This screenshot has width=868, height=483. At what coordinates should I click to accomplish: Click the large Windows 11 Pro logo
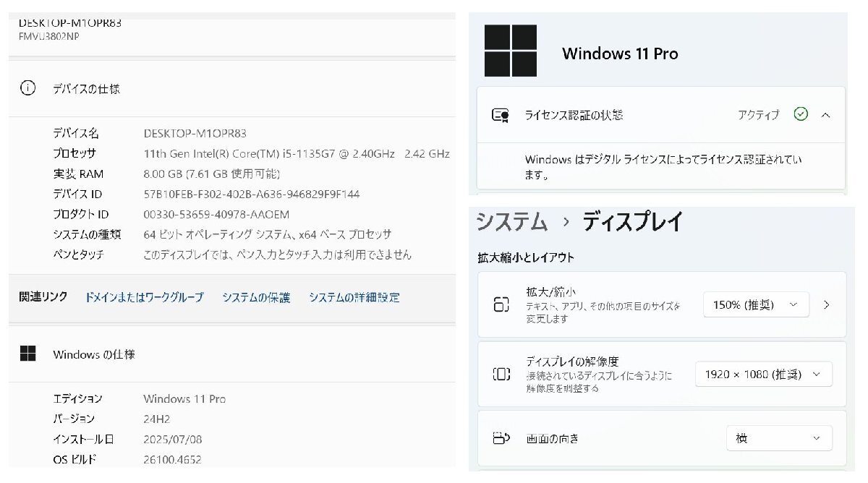pos(511,51)
